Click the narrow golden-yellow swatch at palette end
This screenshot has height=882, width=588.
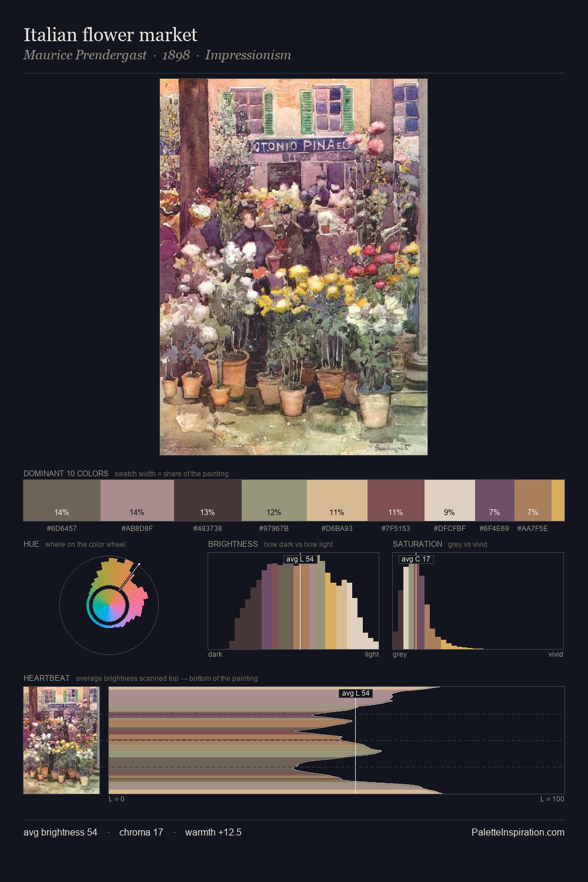[558, 500]
